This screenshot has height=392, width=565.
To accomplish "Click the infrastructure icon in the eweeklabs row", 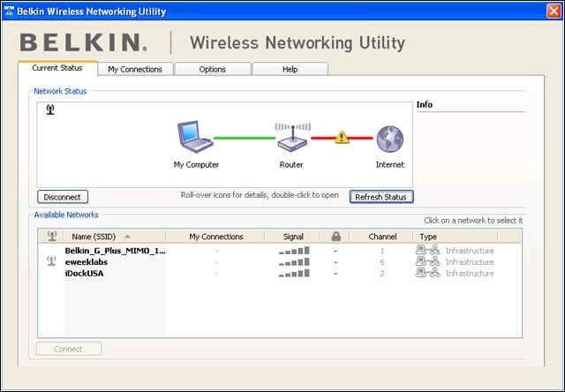I will 427,261.
